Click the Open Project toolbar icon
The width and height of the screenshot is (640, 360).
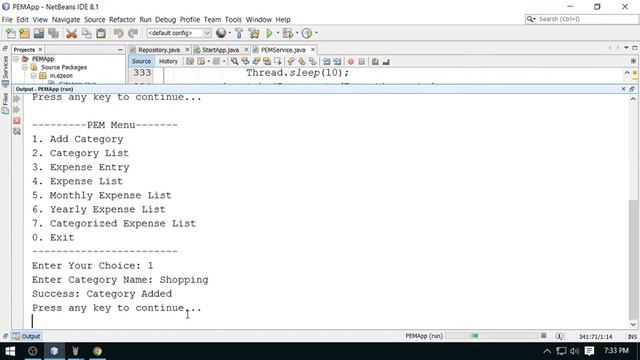click(39, 33)
